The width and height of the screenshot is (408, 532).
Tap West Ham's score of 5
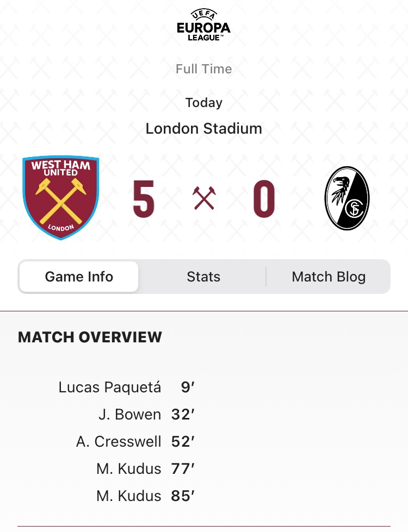coord(144,199)
